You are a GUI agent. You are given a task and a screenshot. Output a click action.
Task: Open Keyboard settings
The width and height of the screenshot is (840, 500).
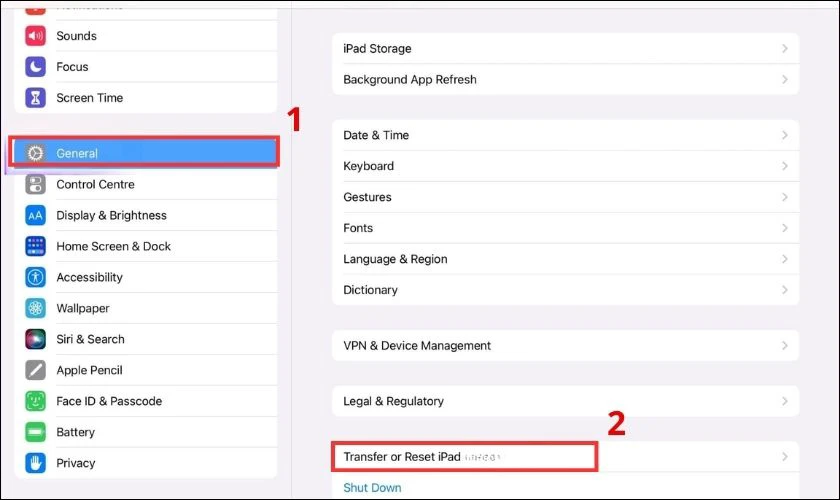click(x=566, y=166)
